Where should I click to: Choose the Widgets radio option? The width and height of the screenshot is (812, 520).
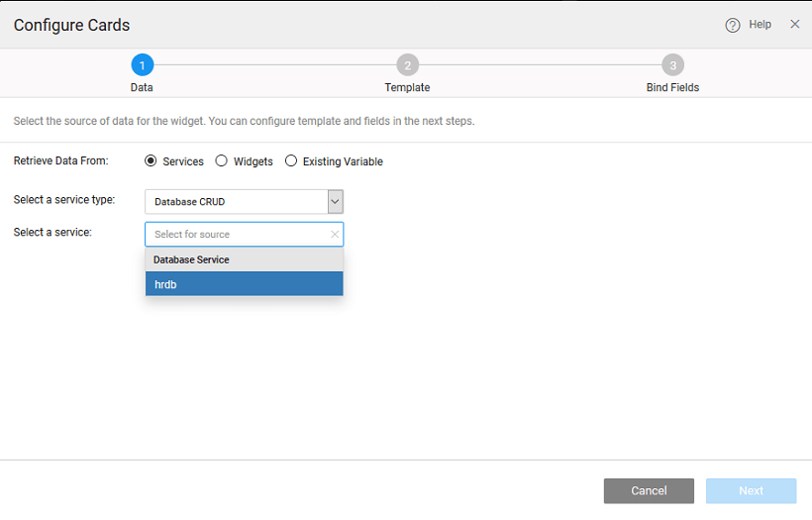(x=222, y=161)
